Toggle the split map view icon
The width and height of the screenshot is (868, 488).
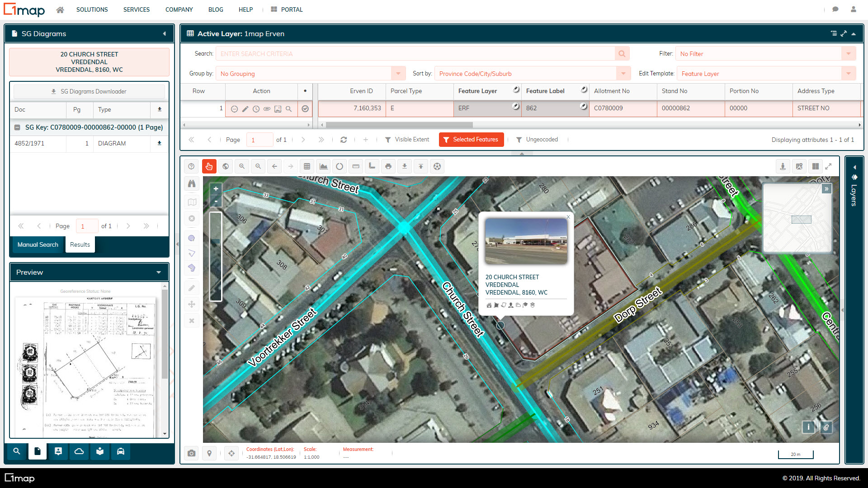[816, 166]
